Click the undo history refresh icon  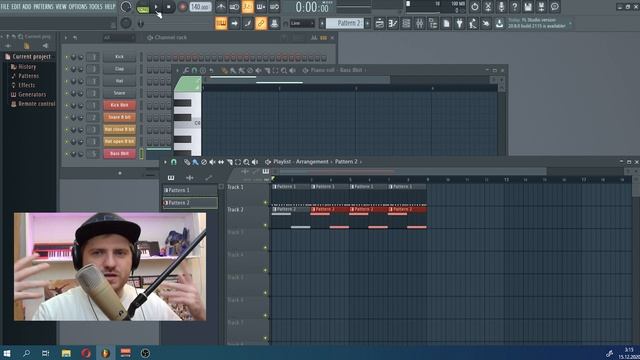point(475,7)
